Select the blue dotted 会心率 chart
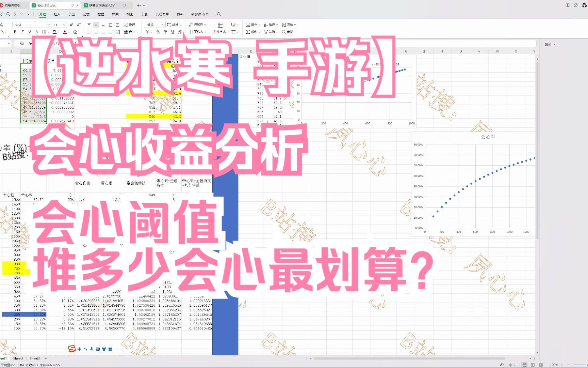 [x=473, y=184]
